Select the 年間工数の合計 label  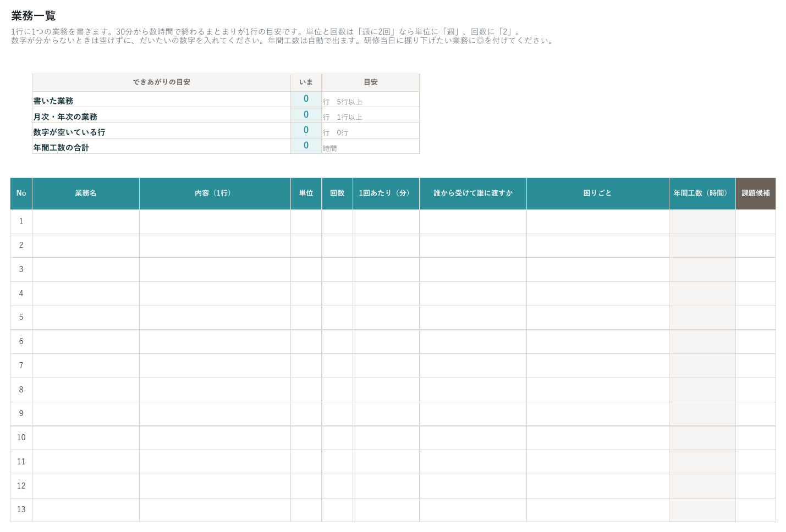click(61, 148)
